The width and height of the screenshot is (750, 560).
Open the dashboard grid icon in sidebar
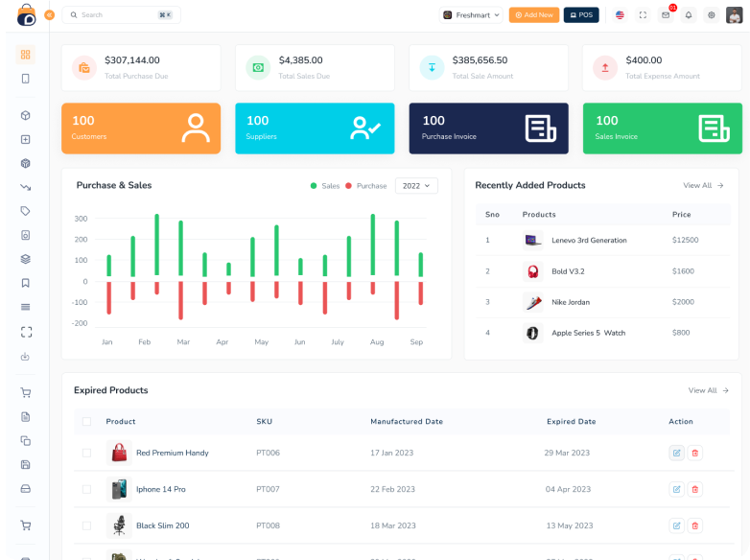click(x=25, y=55)
